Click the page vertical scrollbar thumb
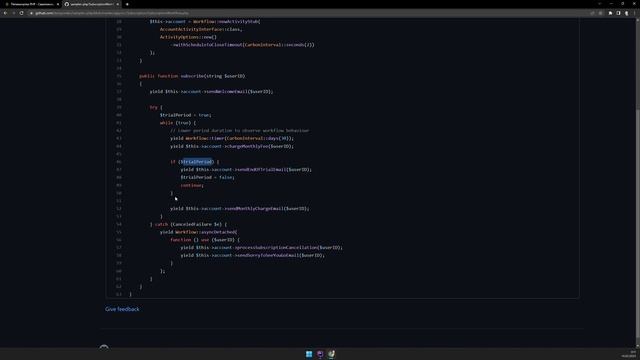Screen dimensions: 640x360 (638, 224)
